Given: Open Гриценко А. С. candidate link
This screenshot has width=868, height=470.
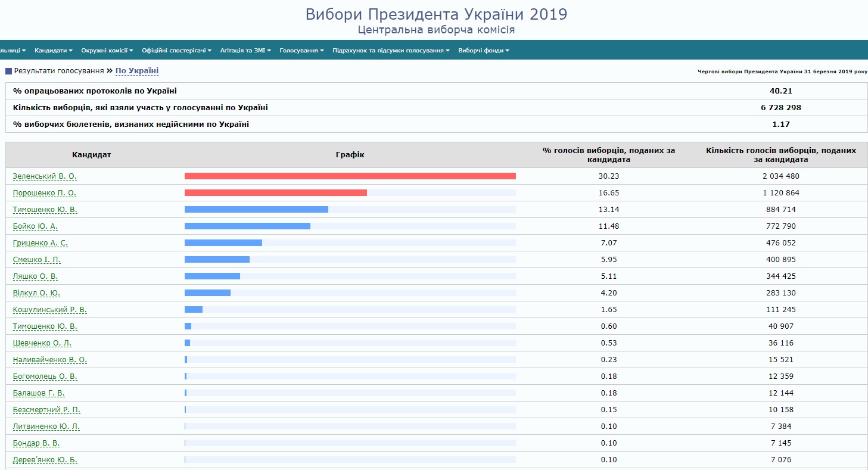Looking at the screenshot, I should (x=40, y=243).
